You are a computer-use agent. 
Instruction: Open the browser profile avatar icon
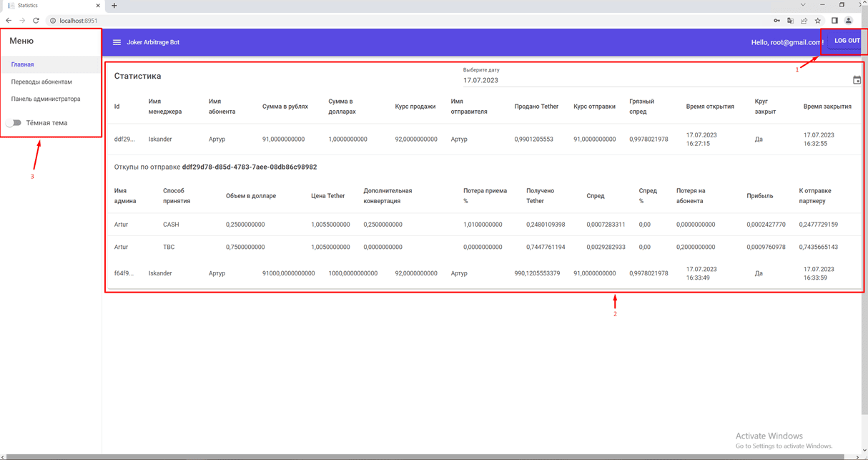[x=848, y=21]
